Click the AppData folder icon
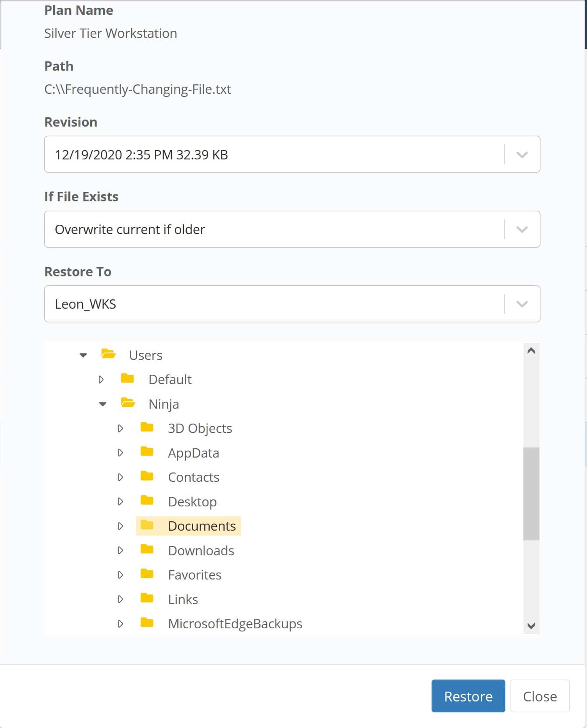 click(x=147, y=452)
